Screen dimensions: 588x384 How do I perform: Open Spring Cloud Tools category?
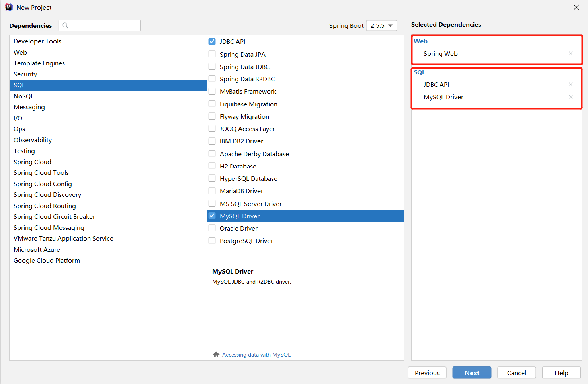coord(108,172)
